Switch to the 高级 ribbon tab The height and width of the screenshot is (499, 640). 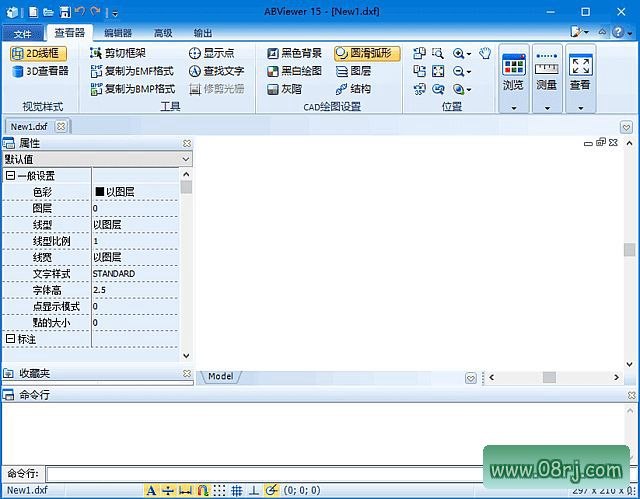163,33
